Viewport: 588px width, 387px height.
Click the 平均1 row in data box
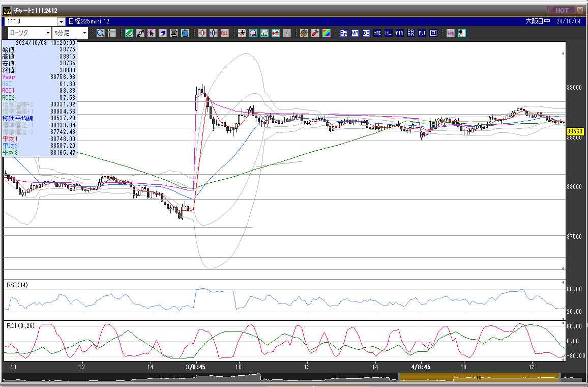click(39, 139)
